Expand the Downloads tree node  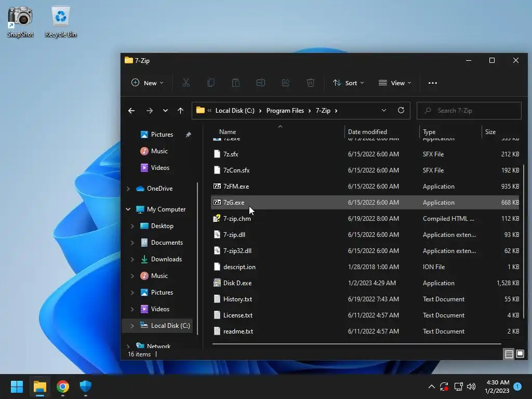point(132,259)
